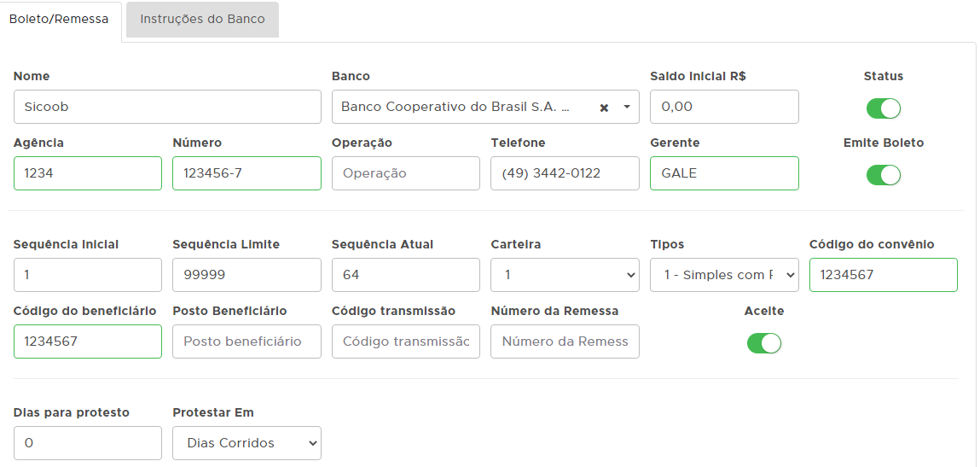Viewport: 980px width, 467px height.
Task: Toggle the Aceite switch
Action: (x=763, y=343)
